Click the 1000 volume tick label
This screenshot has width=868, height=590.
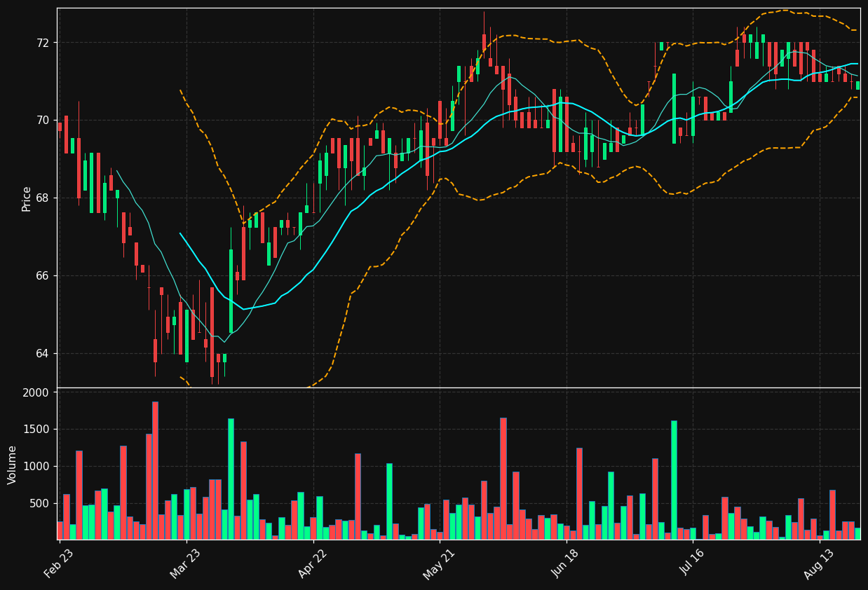[x=37, y=467]
